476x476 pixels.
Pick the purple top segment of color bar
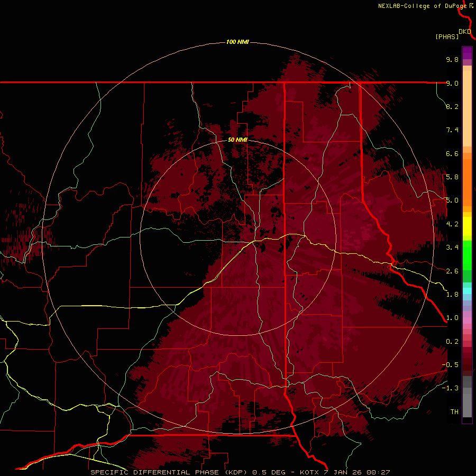[467, 53]
